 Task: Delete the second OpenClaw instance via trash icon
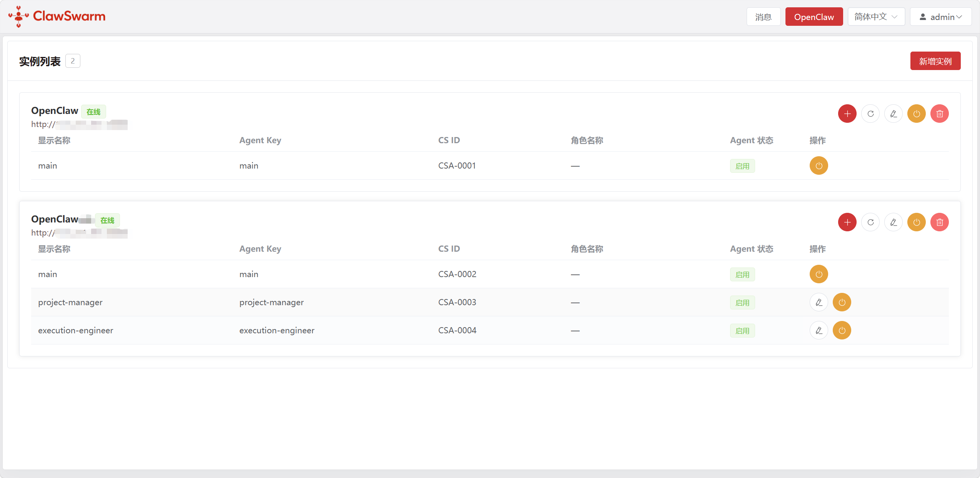click(939, 222)
